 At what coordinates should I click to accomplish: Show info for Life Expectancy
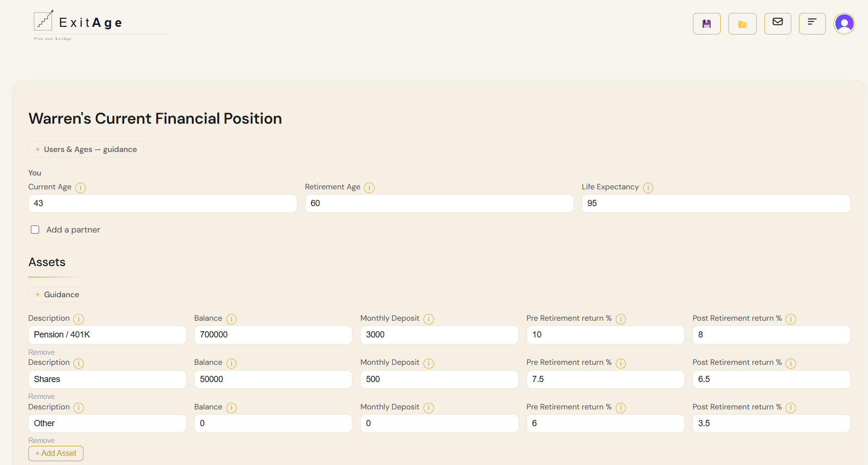point(648,187)
